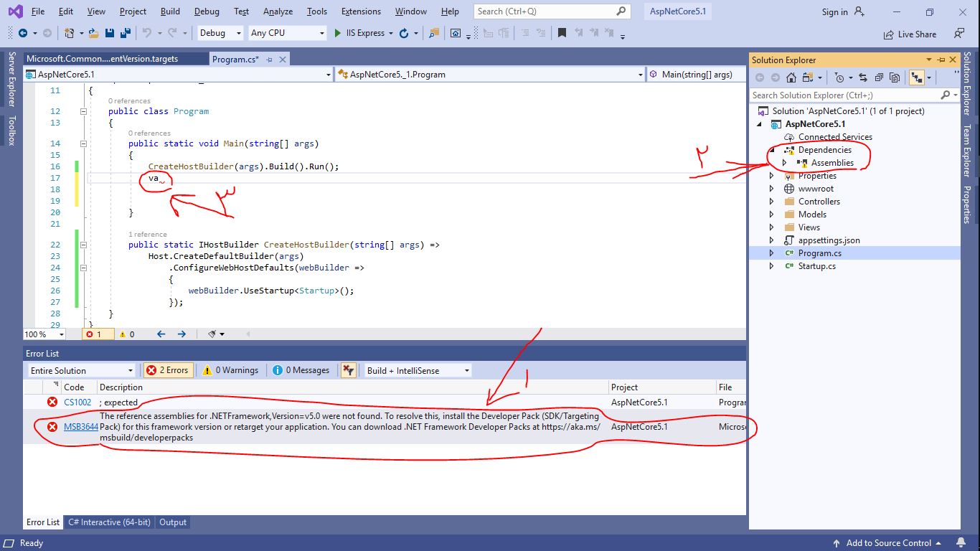The image size is (980, 551).
Task: Click the browser refresh icon next to IIS Express
Action: [x=404, y=33]
